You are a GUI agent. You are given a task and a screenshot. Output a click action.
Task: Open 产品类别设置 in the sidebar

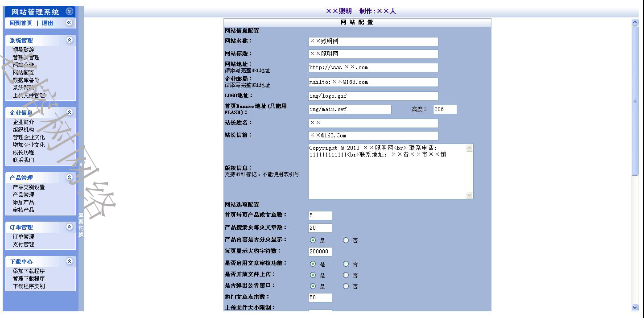(x=29, y=187)
